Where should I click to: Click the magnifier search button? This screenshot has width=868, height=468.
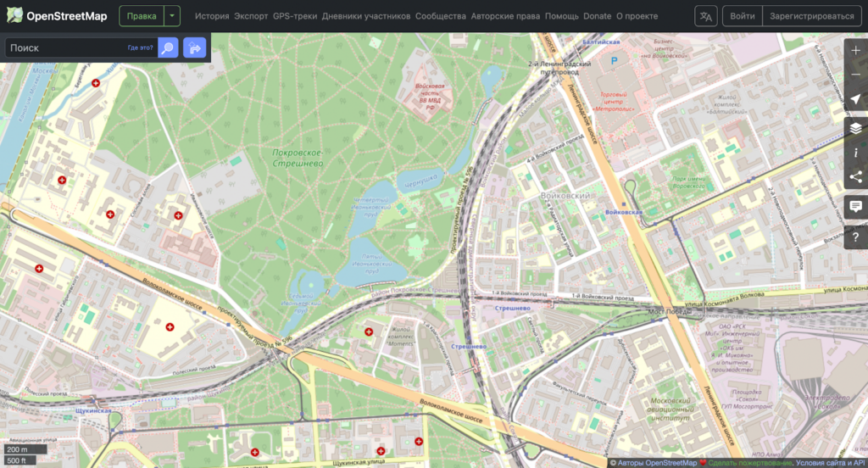[x=168, y=48]
